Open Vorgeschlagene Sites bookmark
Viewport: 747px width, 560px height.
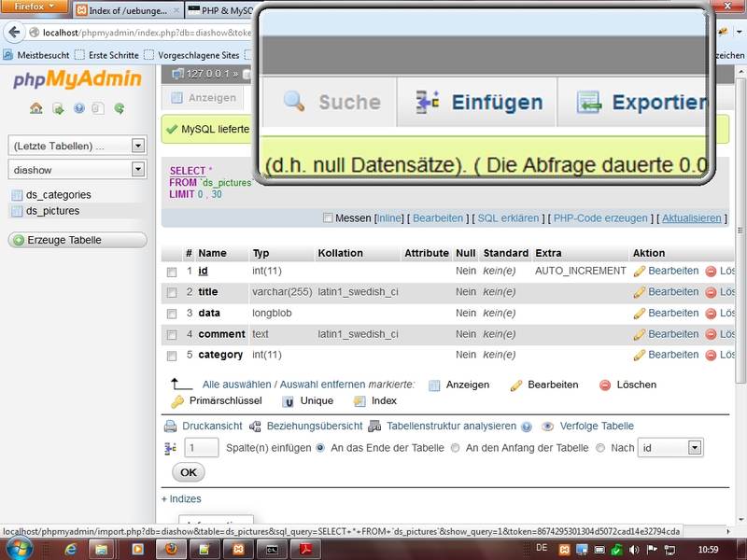click(191, 55)
